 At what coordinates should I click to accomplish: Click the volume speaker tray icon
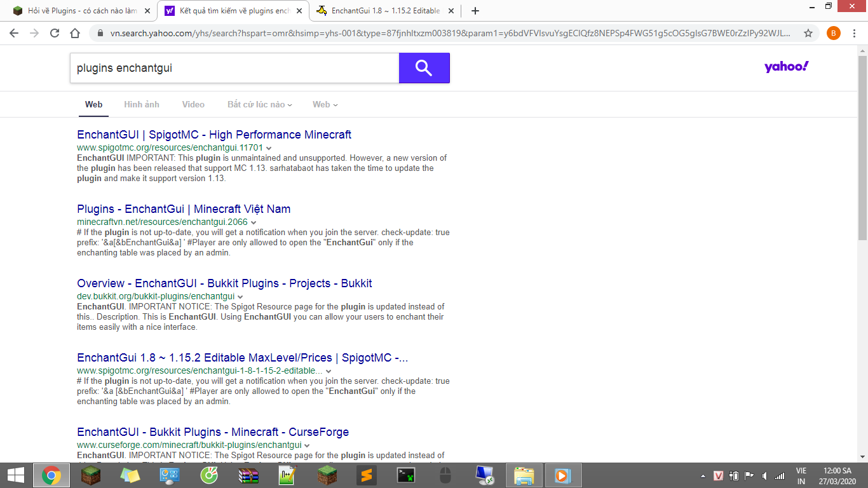click(x=764, y=475)
